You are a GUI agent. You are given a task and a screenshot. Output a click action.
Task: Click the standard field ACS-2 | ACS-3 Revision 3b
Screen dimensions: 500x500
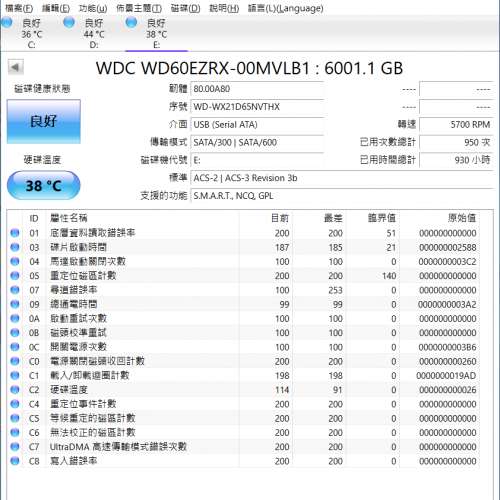tap(342, 178)
